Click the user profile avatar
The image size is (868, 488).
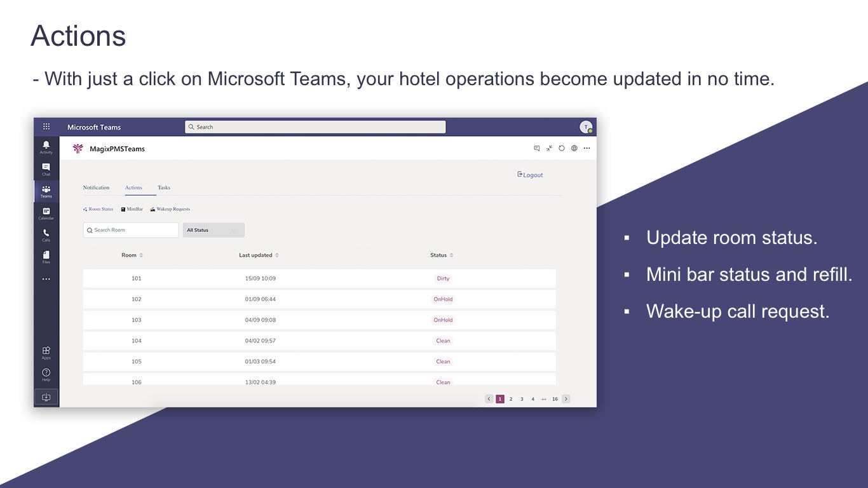click(x=586, y=127)
